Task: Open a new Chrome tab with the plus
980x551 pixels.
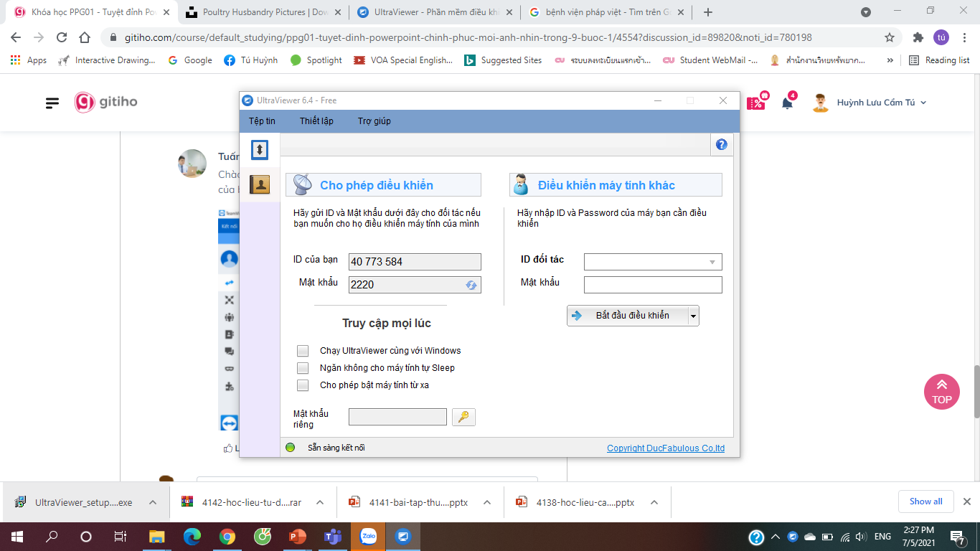Action: (708, 12)
